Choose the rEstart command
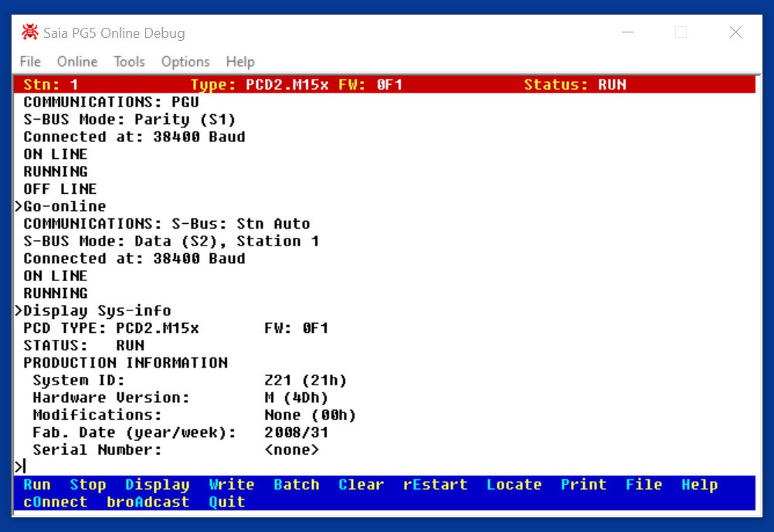The width and height of the screenshot is (774, 532). click(x=436, y=484)
